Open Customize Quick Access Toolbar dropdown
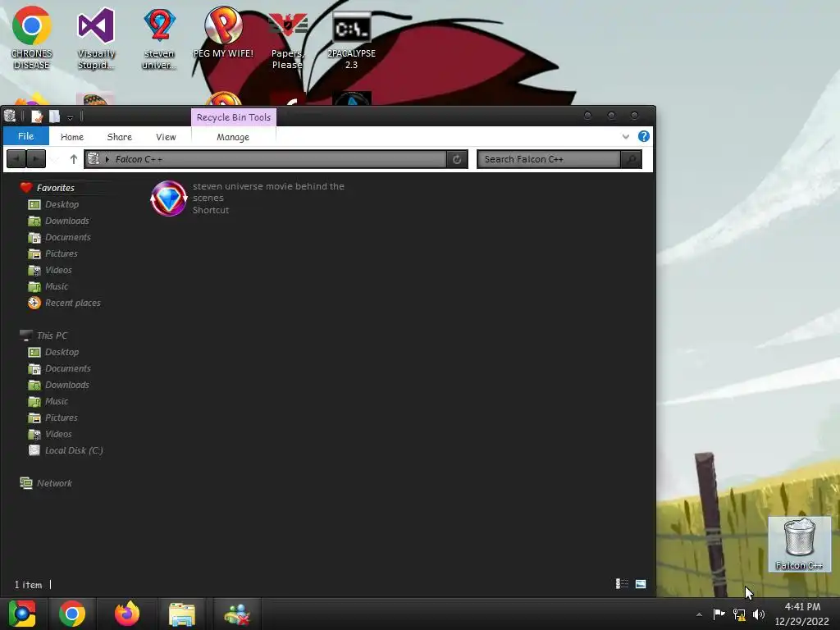The height and width of the screenshot is (630, 840). coord(71,116)
